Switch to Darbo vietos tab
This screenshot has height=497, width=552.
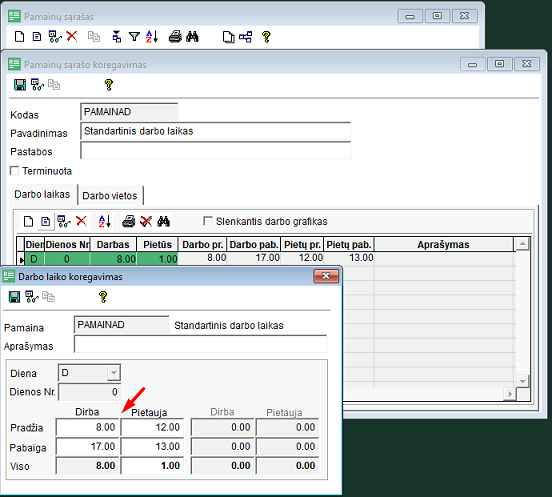pyautogui.click(x=110, y=196)
